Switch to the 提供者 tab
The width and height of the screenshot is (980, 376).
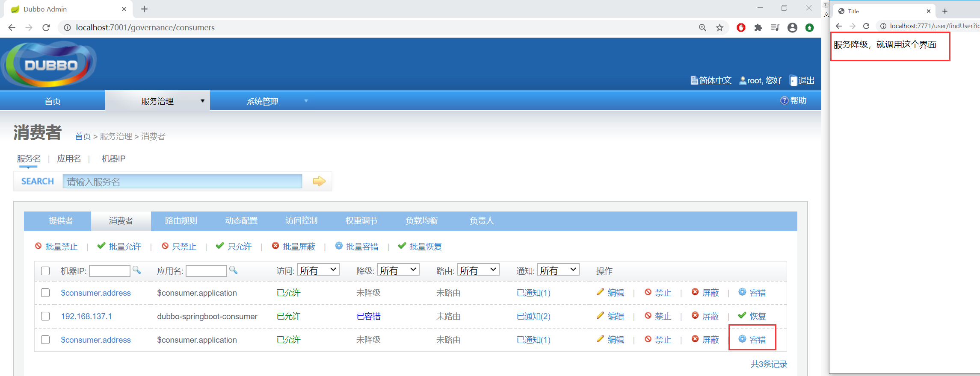pos(61,220)
